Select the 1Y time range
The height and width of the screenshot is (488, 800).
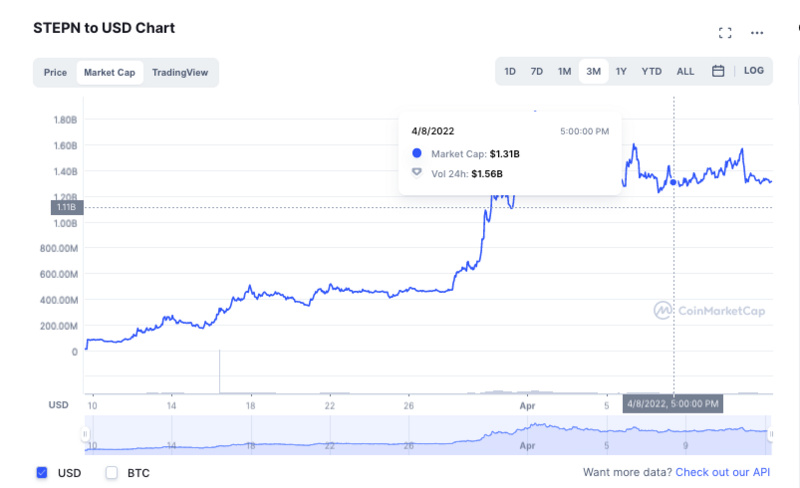click(621, 71)
